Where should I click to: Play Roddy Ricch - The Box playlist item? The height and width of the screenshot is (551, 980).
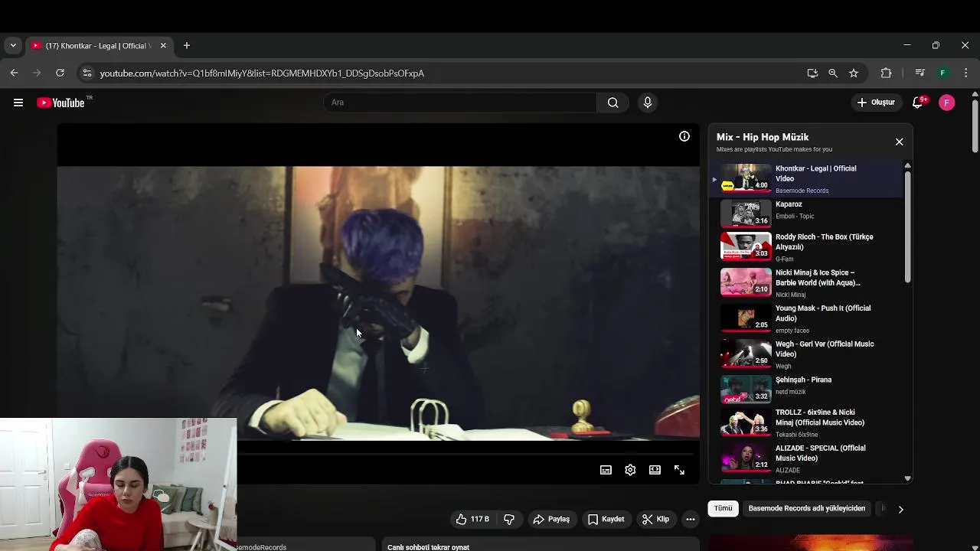click(x=806, y=247)
